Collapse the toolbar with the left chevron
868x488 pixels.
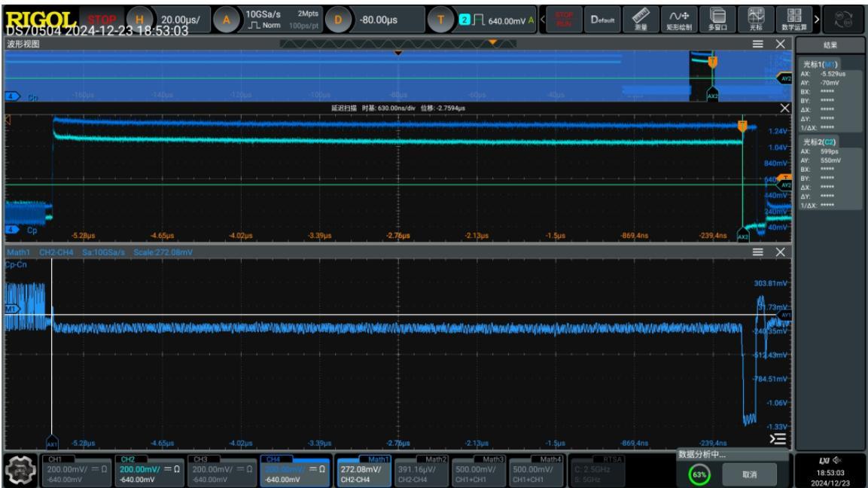click(543, 20)
